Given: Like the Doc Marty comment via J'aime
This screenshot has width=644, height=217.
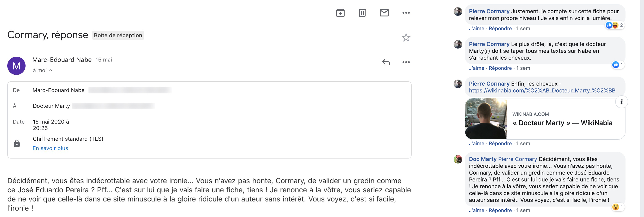Looking at the screenshot, I should pyautogui.click(x=476, y=210).
